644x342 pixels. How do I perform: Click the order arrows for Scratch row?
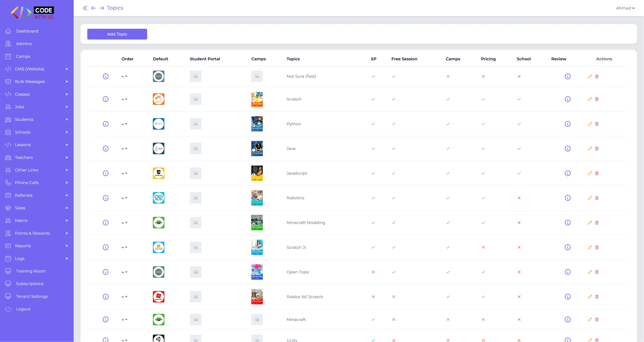(124, 99)
